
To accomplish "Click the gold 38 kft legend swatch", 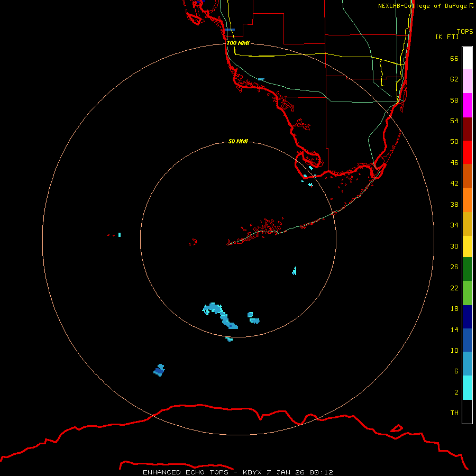I will point(467,224).
